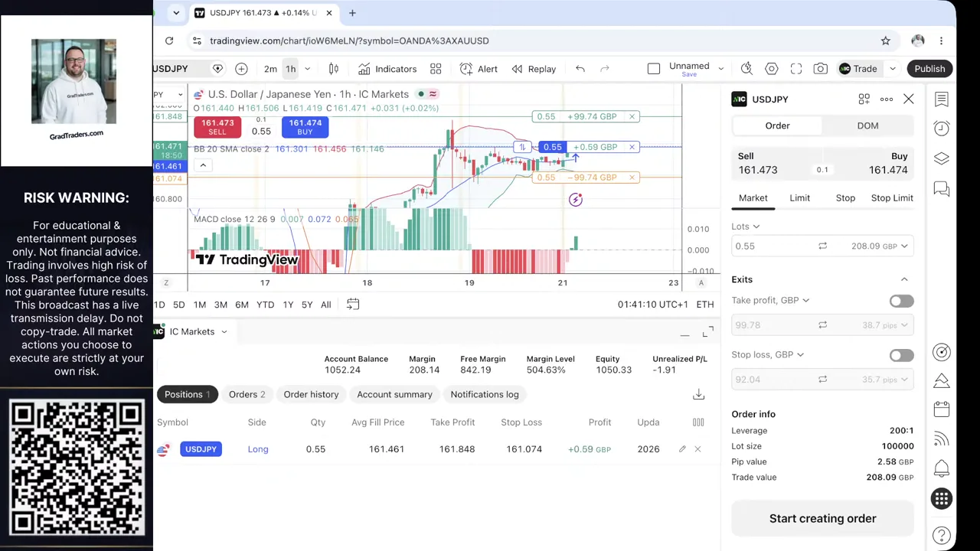Viewport: 980px width, 551px height.
Task: Click red SELL 161.473 button
Action: tap(217, 127)
